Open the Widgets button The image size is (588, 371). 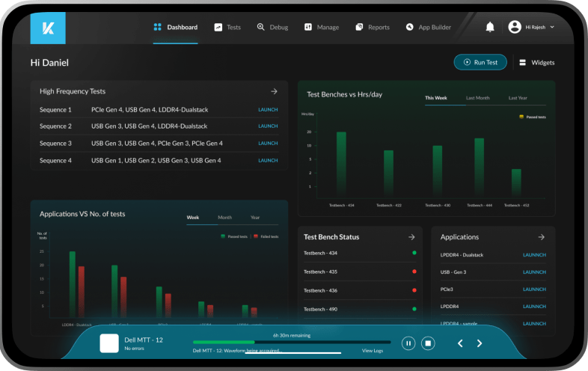[537, 63]
